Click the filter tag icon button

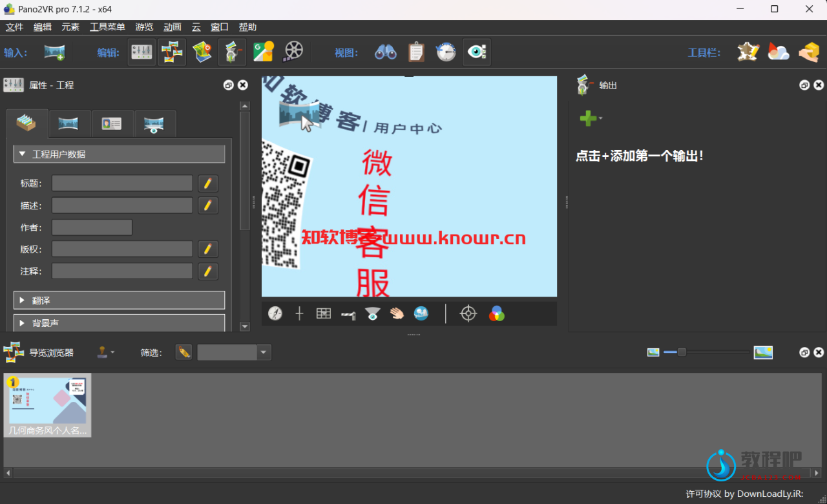pyautogui.click(x=184, y=352)
